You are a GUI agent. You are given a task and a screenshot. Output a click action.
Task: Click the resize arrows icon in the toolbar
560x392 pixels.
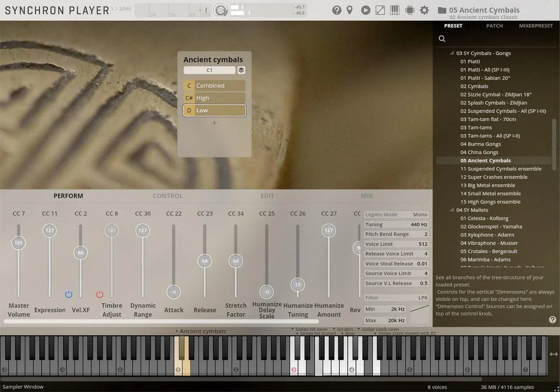click(380, 10)
